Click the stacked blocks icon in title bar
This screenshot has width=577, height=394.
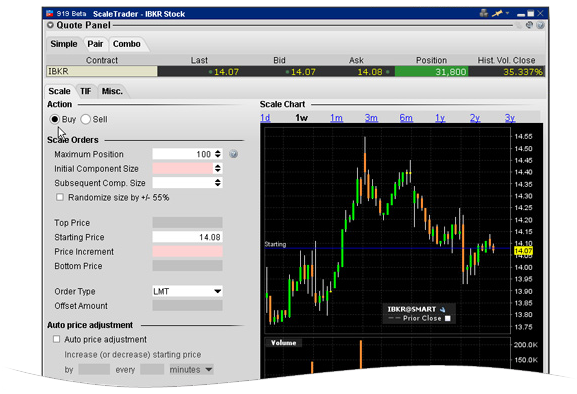484,14
